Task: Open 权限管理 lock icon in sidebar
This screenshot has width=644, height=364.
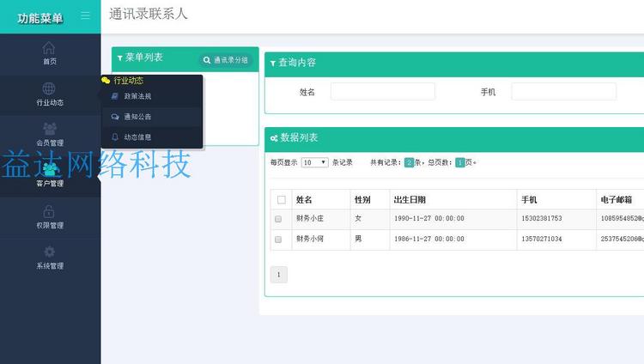Action: point(49,211)
